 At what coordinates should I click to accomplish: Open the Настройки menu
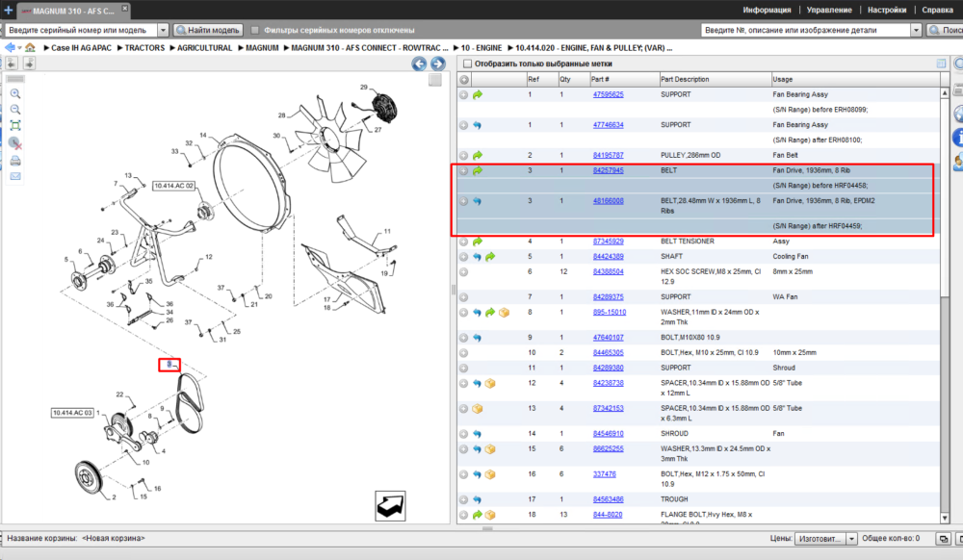[887, 10]
